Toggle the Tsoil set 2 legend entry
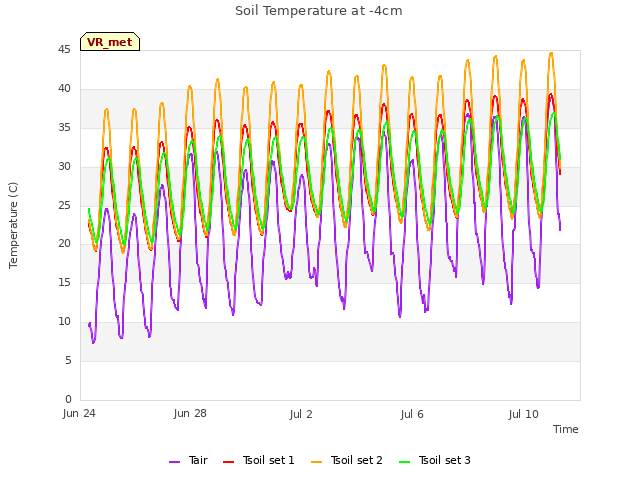The width and height of the screenshot is (640, 480). (347, 460)
